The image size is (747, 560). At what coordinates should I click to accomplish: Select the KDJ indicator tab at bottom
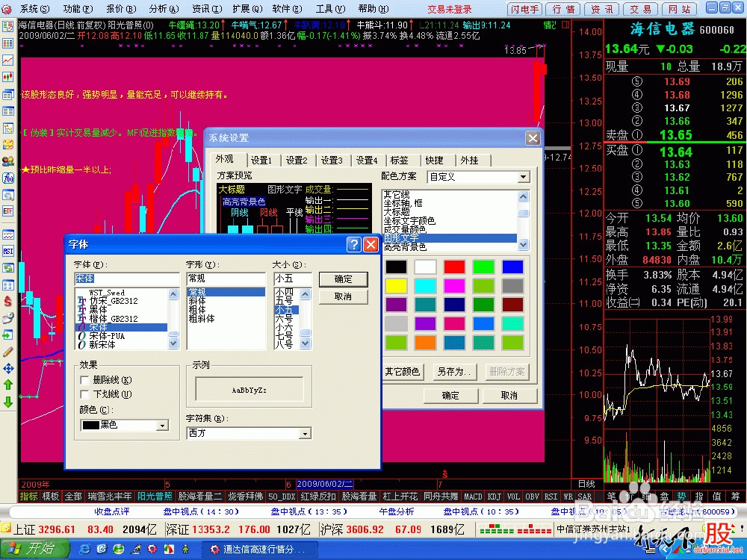coord(494,497)
